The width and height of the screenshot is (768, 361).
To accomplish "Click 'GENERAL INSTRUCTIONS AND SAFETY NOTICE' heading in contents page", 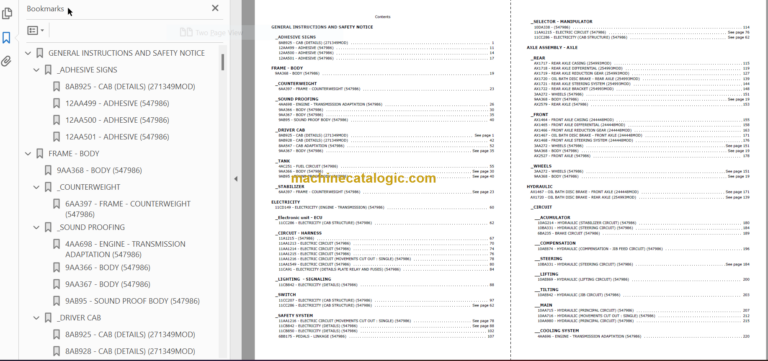I will click(x=322, y=27).
